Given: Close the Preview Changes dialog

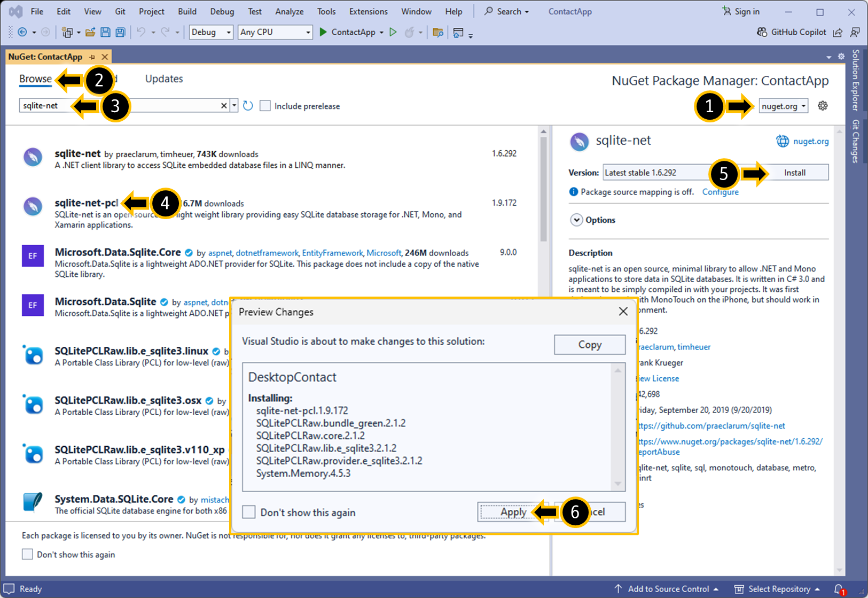Looking at the screenshot, I should coord(623,312).
